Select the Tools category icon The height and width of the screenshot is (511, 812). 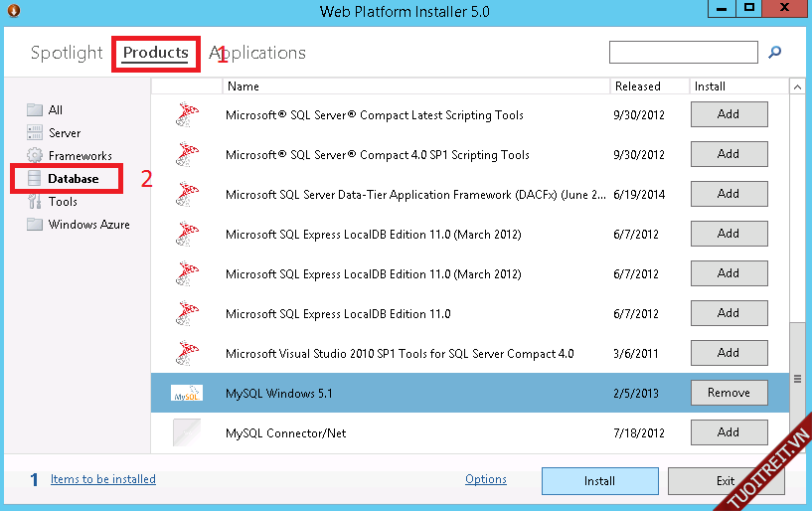[x=35, y=202]
